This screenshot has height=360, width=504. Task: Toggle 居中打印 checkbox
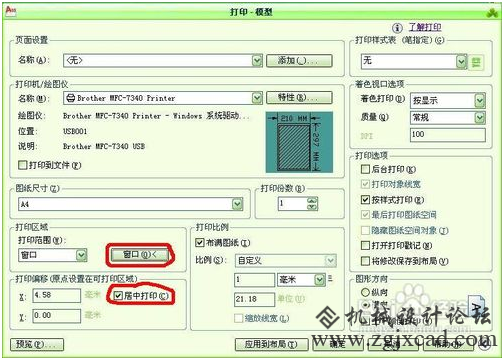click(118, 296)
